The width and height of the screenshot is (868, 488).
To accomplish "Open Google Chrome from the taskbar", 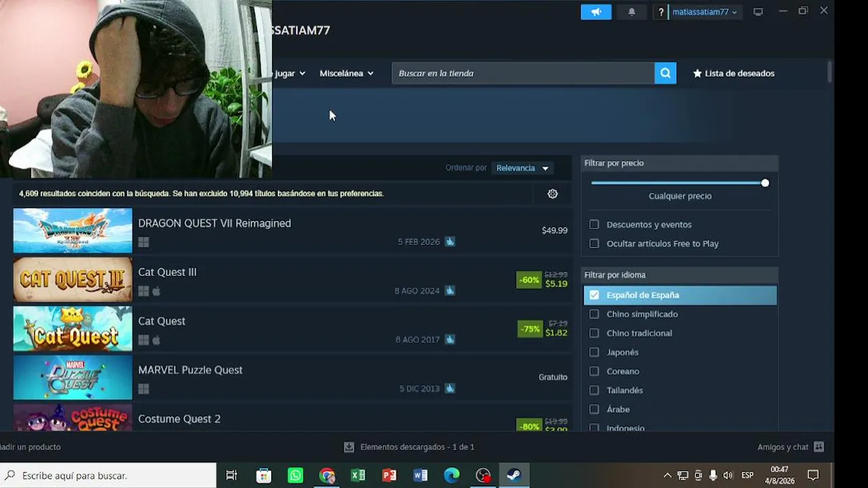I will click(327, 475).
